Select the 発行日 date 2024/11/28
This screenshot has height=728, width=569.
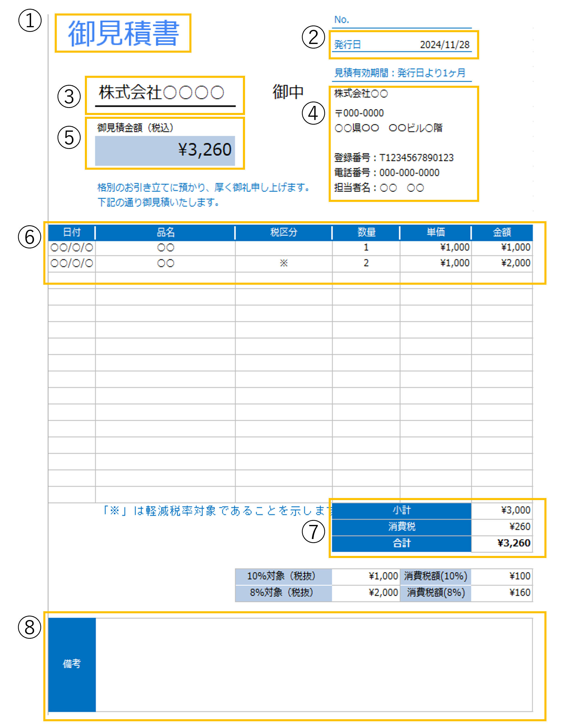pos(445,44)
